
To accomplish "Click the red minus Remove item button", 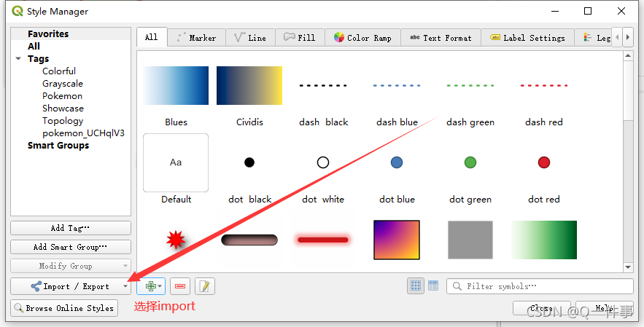I will pyautogui.click(x=180, y=286).
